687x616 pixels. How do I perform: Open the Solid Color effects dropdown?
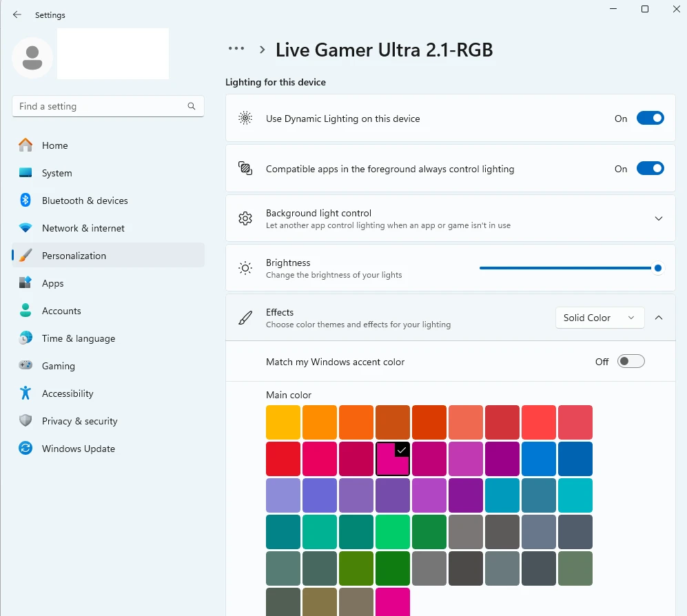click(599, 318)
